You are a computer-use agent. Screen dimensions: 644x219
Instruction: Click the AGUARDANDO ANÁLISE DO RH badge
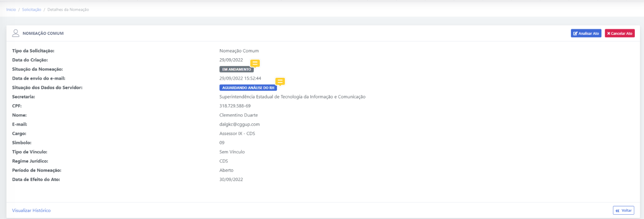[248, 88]
